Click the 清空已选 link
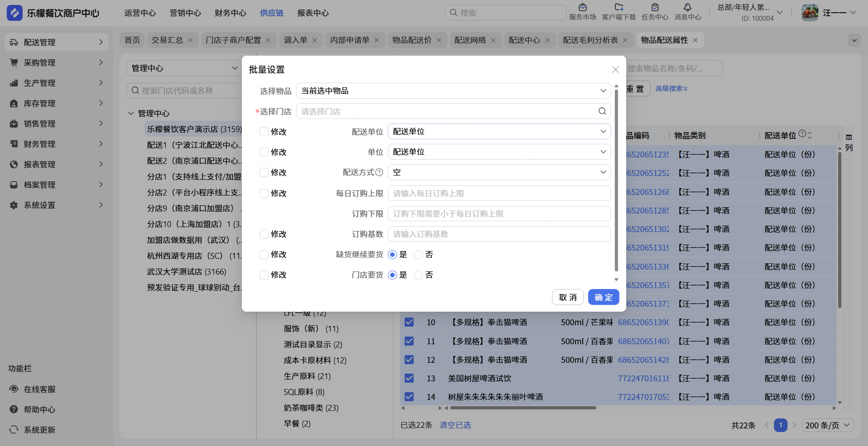The height and width of the screenshot is (446, 868). (x=455, y=425)
